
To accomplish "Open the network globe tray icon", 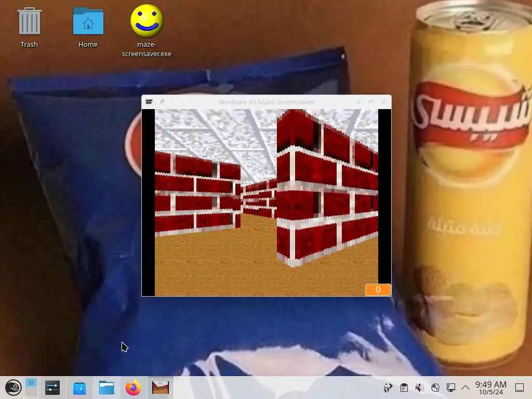I will click(x=435, y=388).
